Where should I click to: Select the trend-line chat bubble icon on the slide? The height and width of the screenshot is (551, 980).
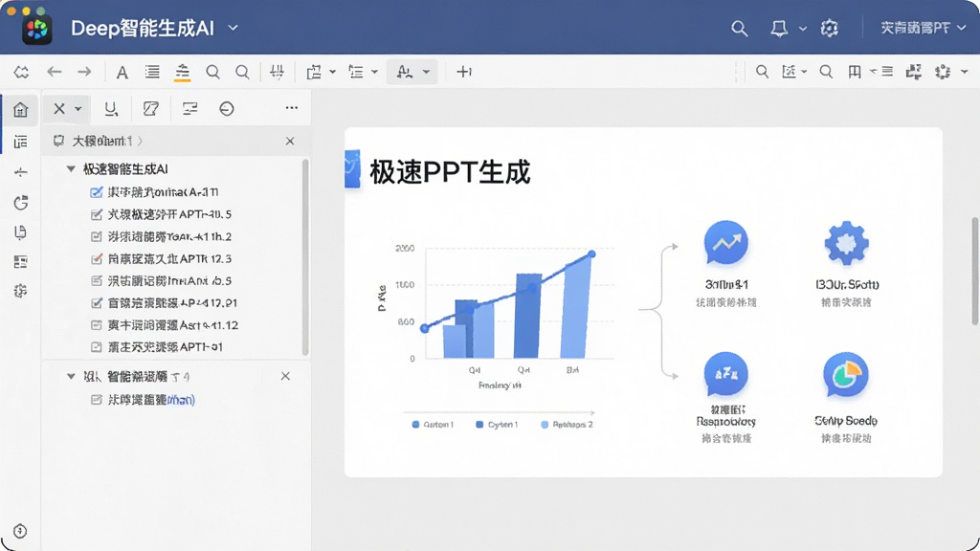click(x=725, y=242)
